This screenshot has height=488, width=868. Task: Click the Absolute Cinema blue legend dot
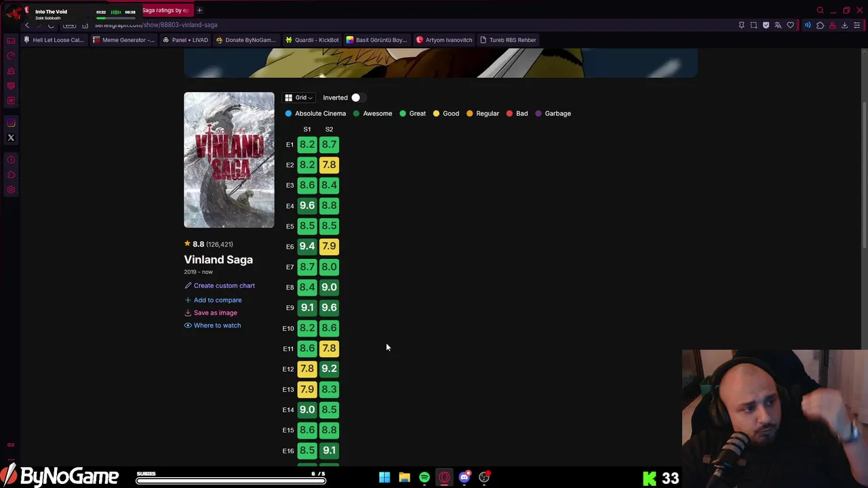click(x=288, y=113)
